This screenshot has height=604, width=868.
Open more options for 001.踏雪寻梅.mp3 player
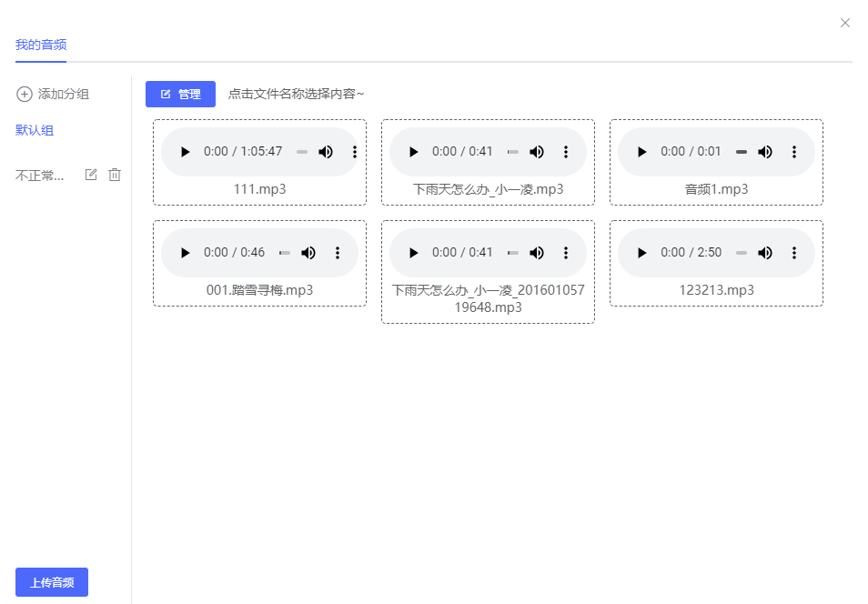tap(338, 253)
